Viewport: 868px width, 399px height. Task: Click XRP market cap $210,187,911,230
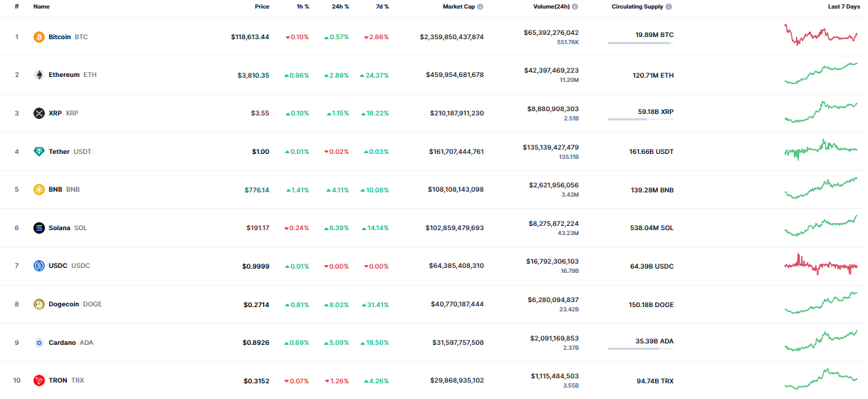pyautogui.click(x=456, y=113)
